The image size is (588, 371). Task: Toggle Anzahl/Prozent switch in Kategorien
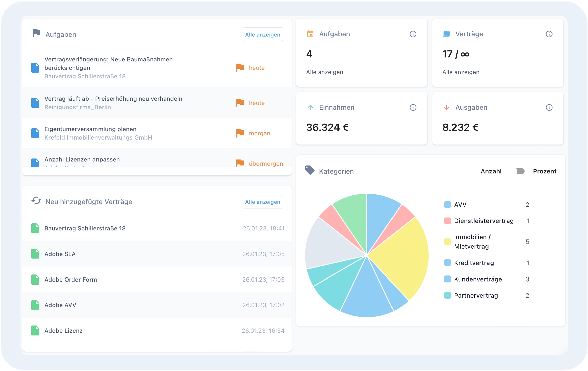click(520, 171)
